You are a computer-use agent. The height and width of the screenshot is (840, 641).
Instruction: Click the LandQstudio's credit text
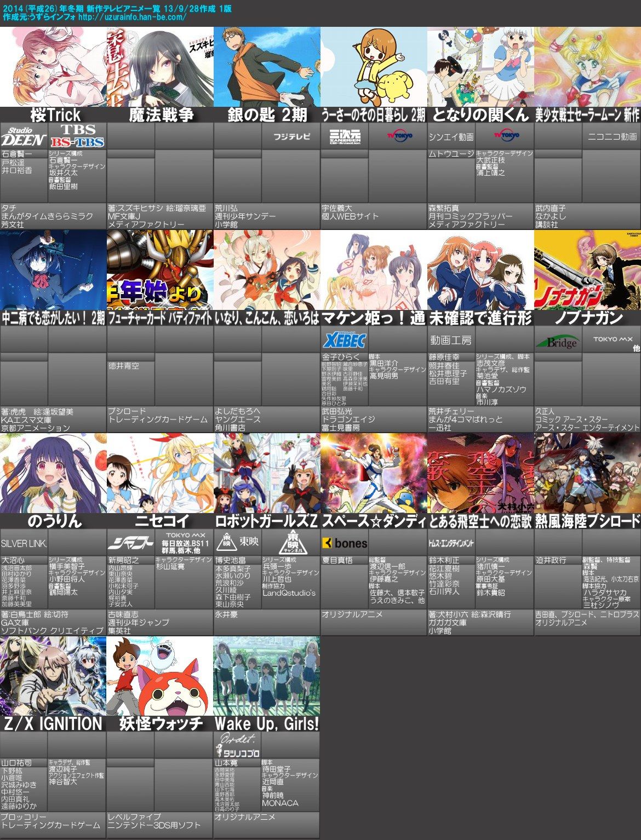tap(289, 592)
